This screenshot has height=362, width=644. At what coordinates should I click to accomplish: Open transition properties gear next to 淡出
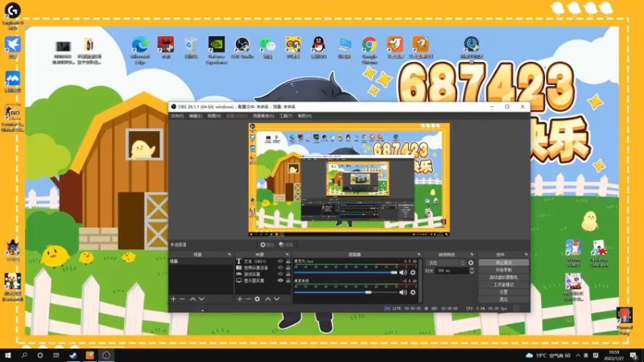pyautogui.click(x=471, y=263)
